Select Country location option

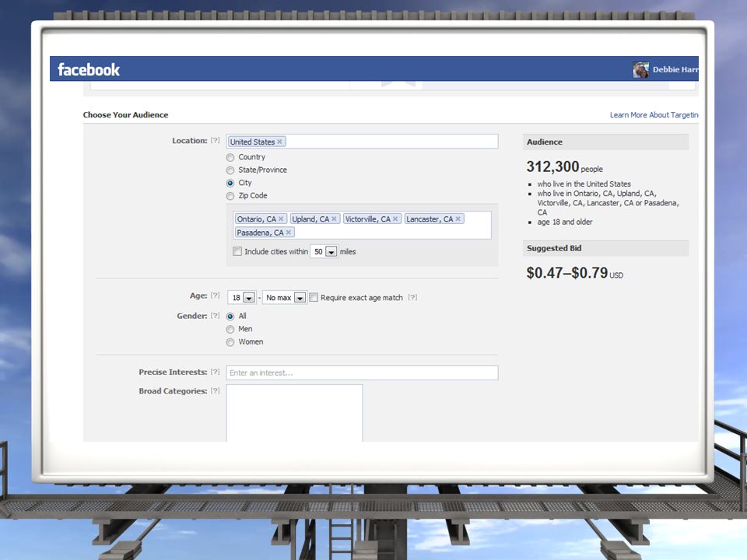[230, 157]
